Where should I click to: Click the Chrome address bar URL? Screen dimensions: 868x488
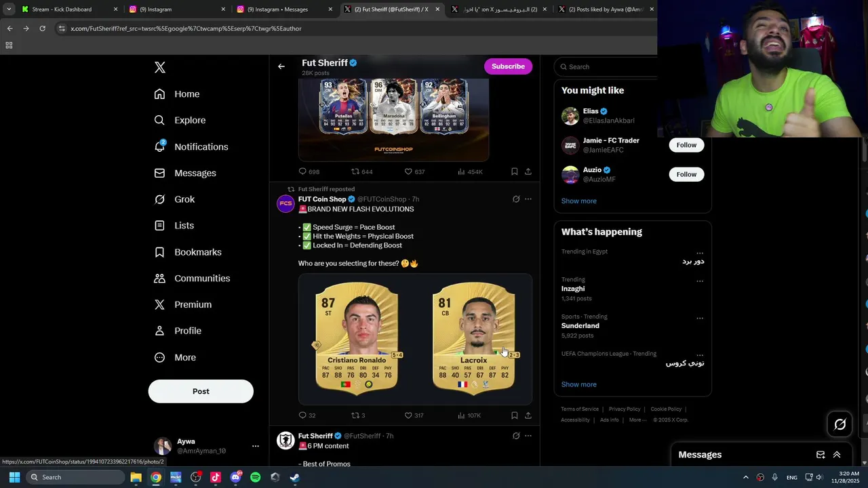pyautogui.click(x=186, y=28)
